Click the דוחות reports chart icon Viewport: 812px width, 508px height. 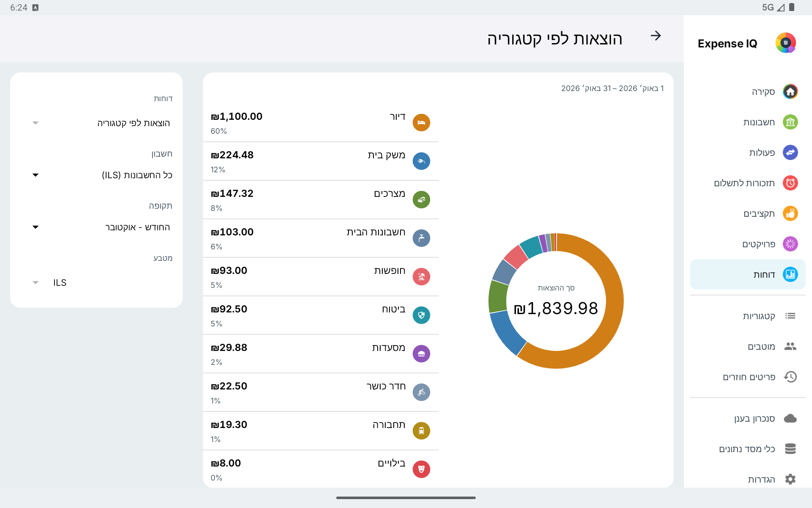point(790,274)
